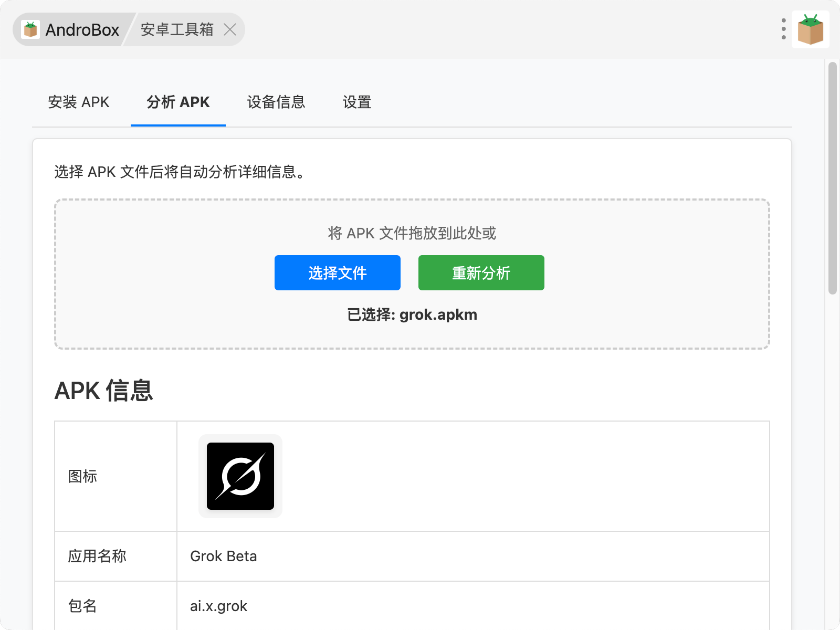Close the 安卓工具箱 tab with the X
The height and width of the screenshot is (630, 840).
tap(230, 29)
